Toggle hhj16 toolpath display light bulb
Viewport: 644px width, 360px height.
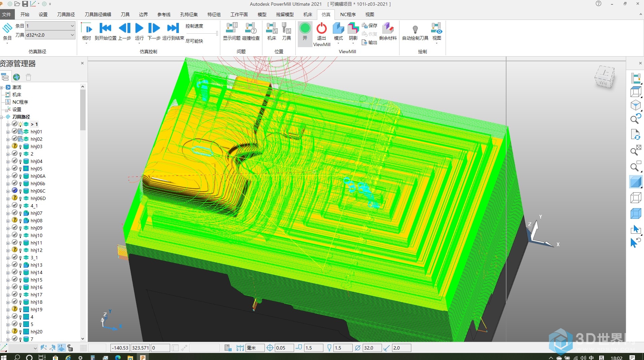[x=20, y=288]
